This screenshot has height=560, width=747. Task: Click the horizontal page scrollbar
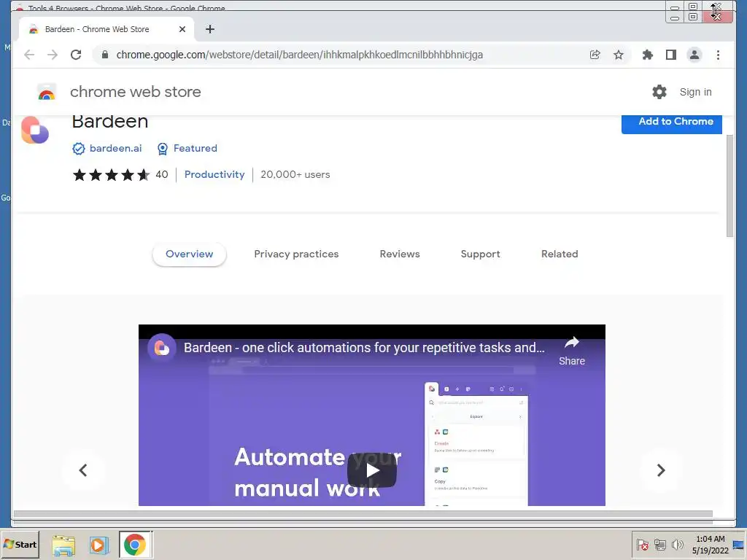[363, 514]
